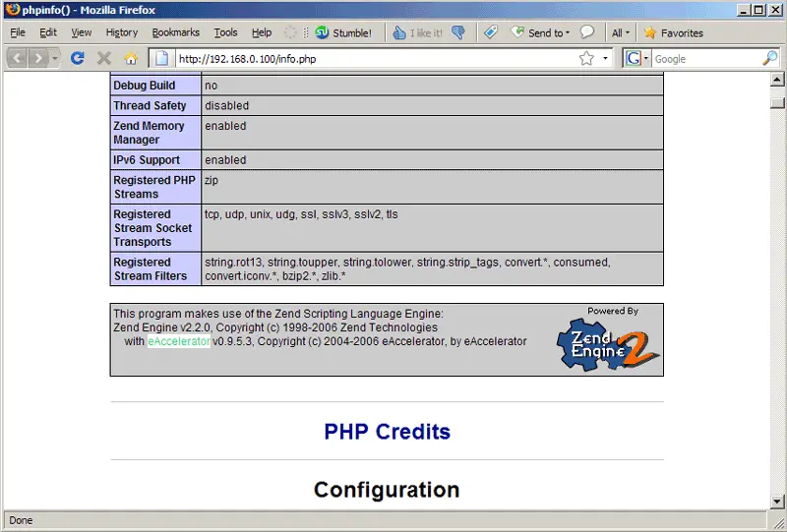Open the Edit menu
787x532 pixels.
coord(48,32)
